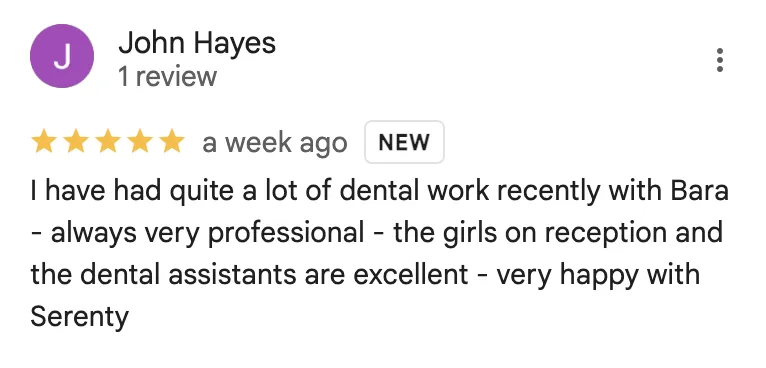766x368 pixels.
Task: Click the "a week ago" timestamp
Action: (275, 143)
